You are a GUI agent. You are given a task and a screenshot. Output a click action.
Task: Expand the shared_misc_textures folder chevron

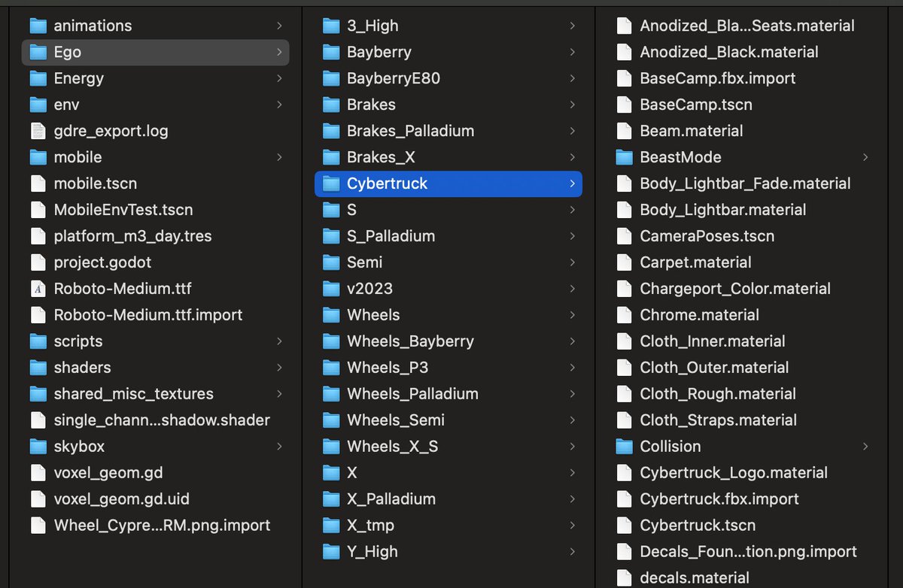(x=279, y=394)
